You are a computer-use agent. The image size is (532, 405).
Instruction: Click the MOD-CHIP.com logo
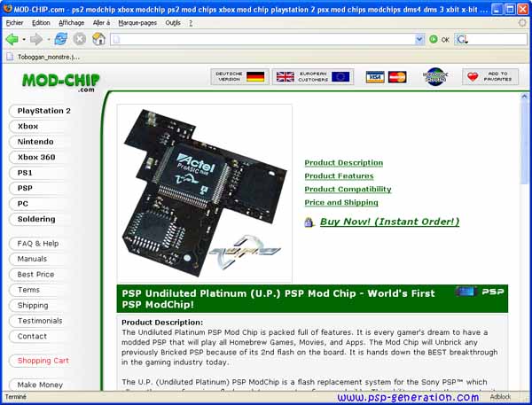[x=60, y=82]
